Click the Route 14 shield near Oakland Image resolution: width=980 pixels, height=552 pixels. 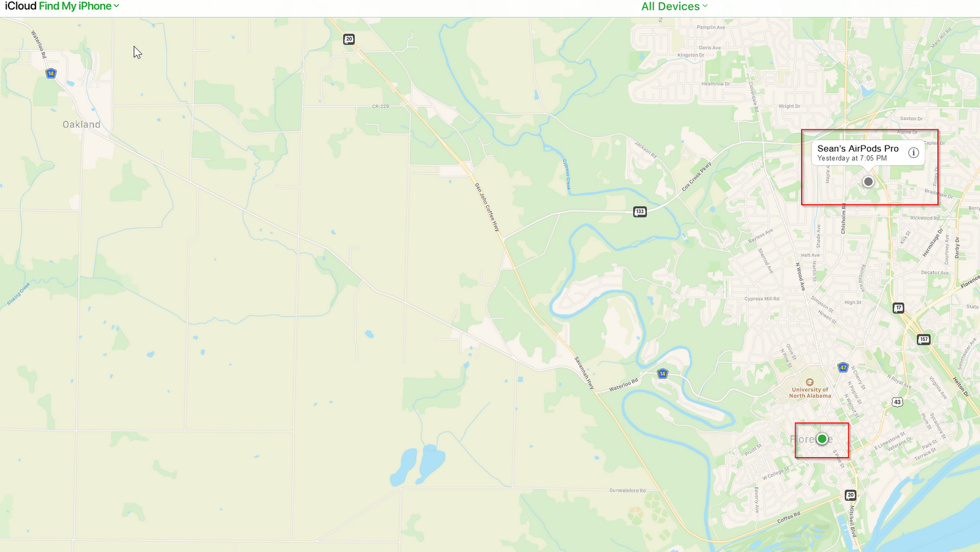(x=51, y=73)
